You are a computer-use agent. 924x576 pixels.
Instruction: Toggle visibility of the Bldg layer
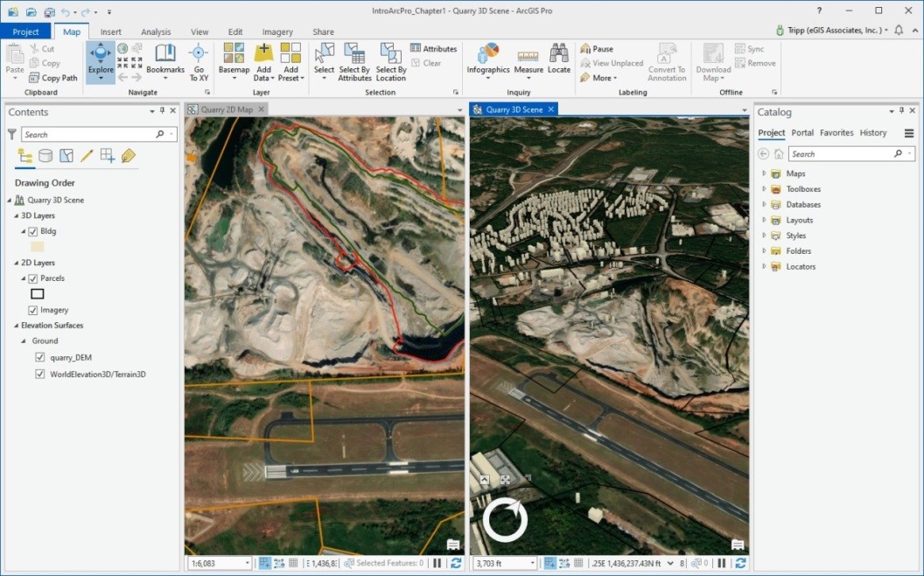tap(33, 231)
